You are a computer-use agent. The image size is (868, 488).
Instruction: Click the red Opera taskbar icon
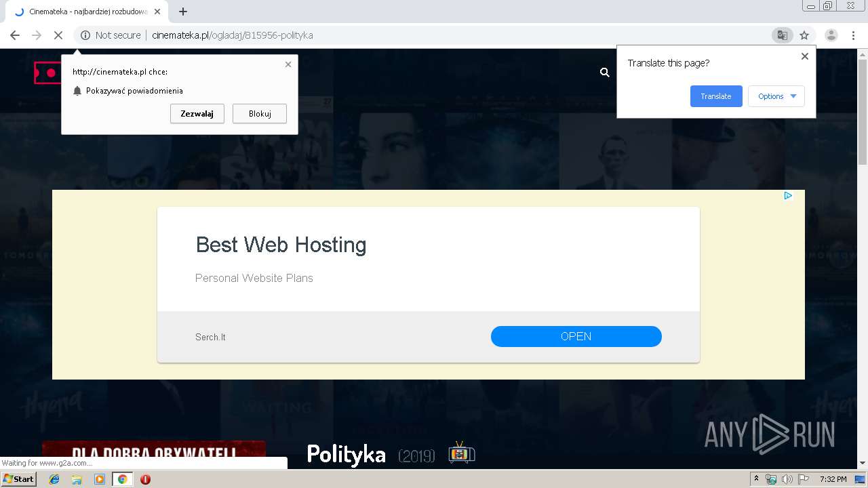[145, 479]
